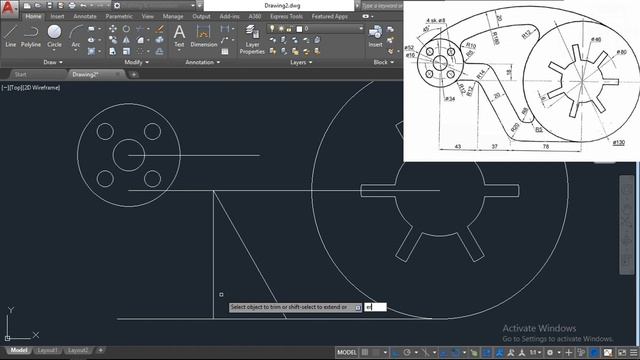
Task: Click the new drawing tab plus button
Action: [x=134, y=74]
